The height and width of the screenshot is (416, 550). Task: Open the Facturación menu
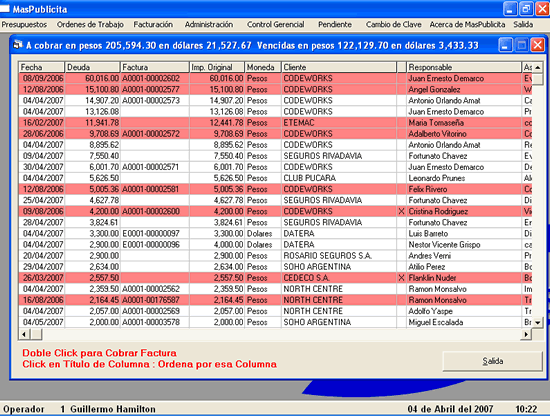(153, 25)
